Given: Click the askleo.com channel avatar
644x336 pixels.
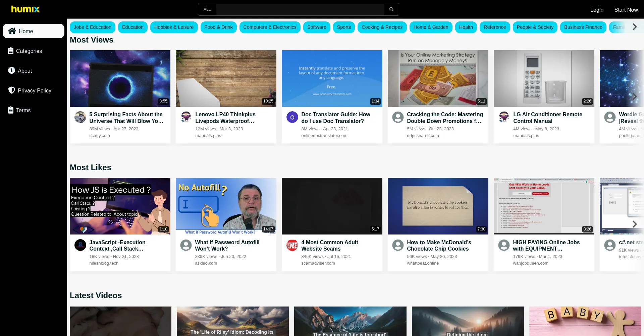Looking at the screenshot, I should click(x=186, y=245).
